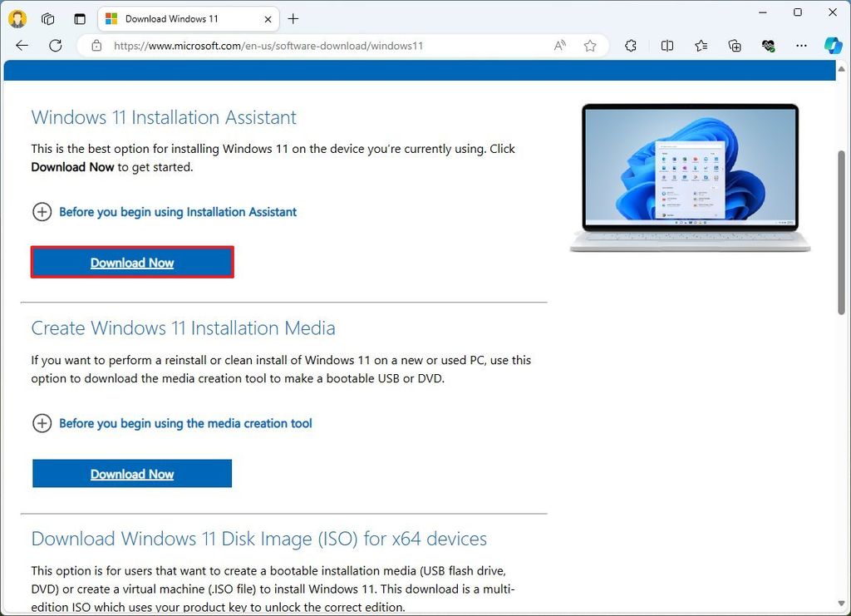Viewport: 851px width, 616px height.
Task: Open a new browser tab
Action: tap(294, 18)
